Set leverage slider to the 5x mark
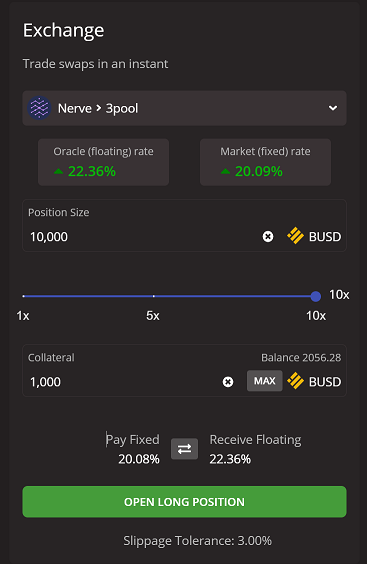 [x=154, y=296]
